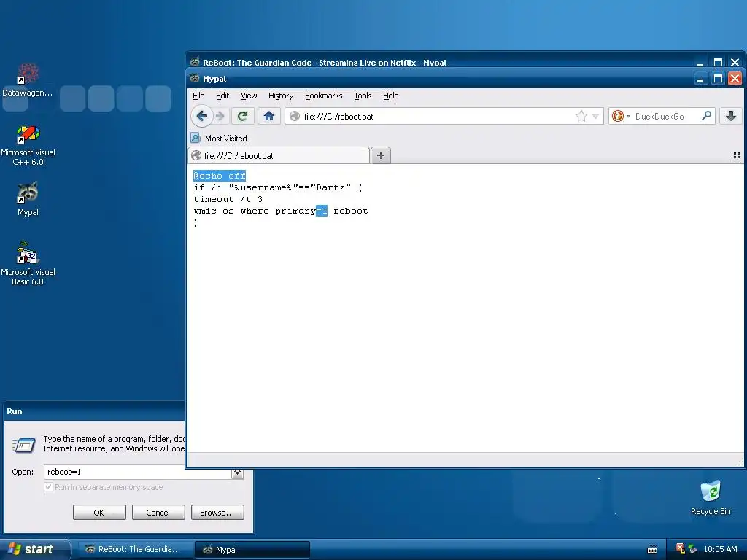Open a new tab with plus button
Image resolution: width=747 pixels, height=560 pixels.
tap(381, 155)
